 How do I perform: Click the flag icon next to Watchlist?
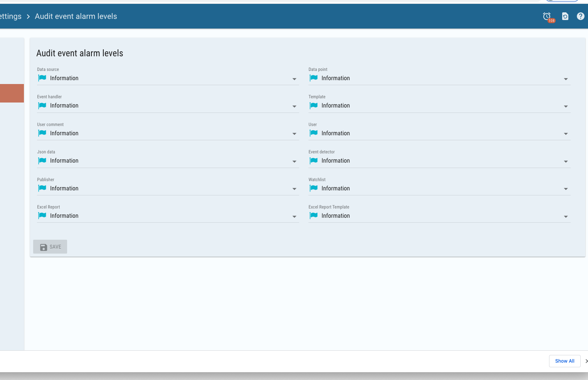313,188
